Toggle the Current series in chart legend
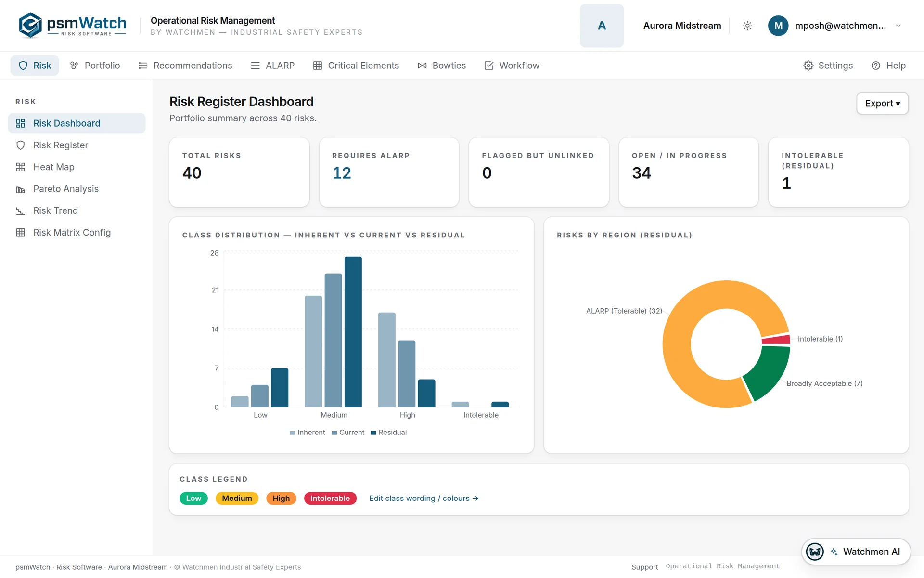Image resolution: width=924 pixels, height=578 pixels. tap(348, 433)
